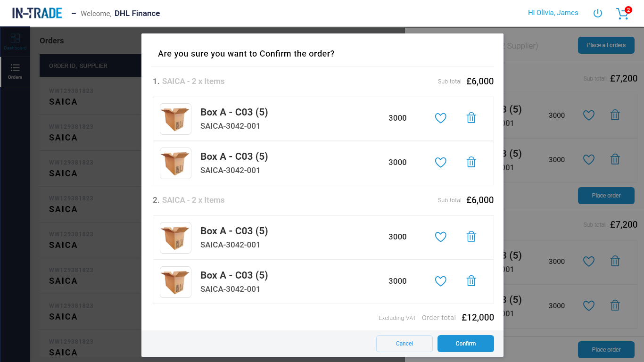Open the Dashboard sidebar tab

click(15, 42)
